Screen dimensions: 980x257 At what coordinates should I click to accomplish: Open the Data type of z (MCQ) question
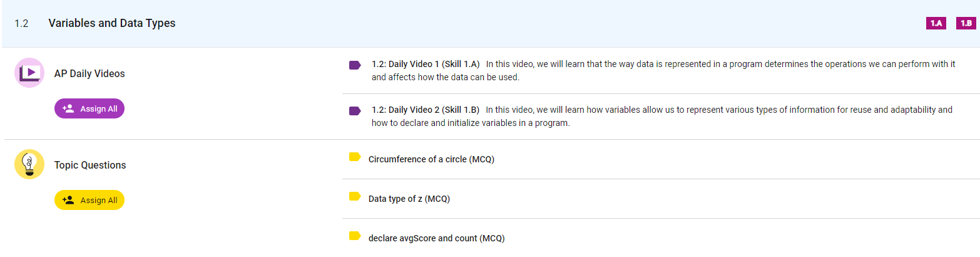click(409, 199)
